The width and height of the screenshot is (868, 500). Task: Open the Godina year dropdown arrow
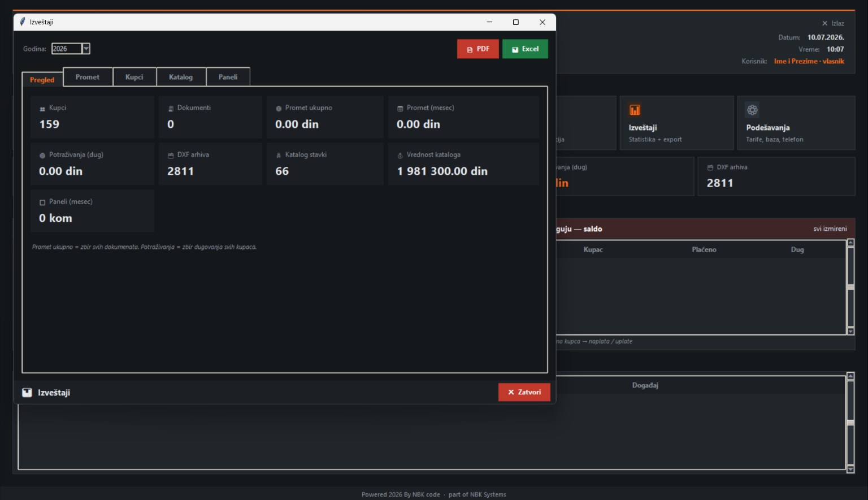click(86, 49)
